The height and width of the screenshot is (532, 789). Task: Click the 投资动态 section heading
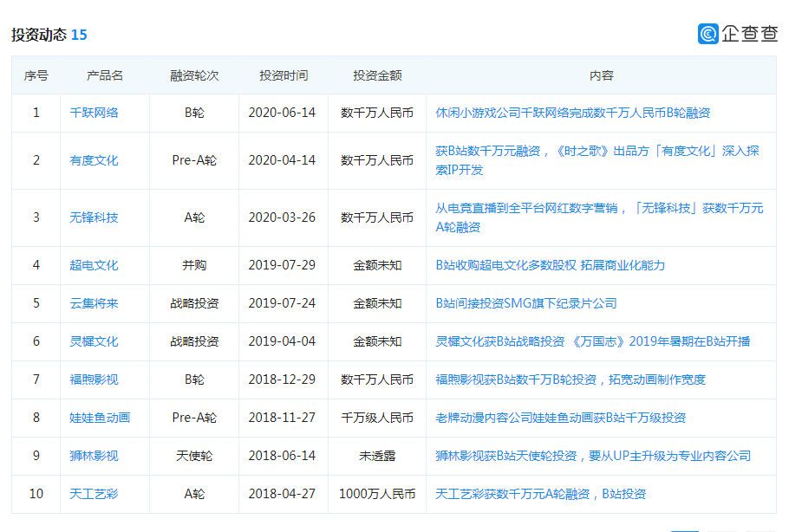click(39, 35)
